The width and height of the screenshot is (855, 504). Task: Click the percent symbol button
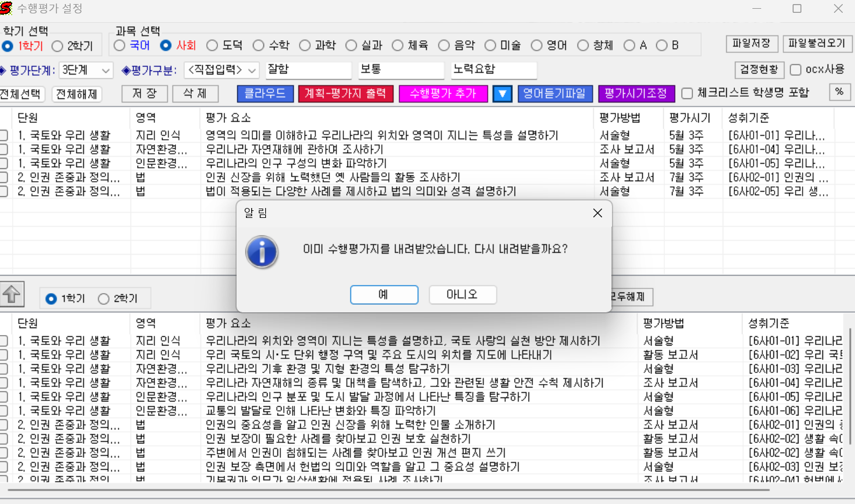click(839, 92)
